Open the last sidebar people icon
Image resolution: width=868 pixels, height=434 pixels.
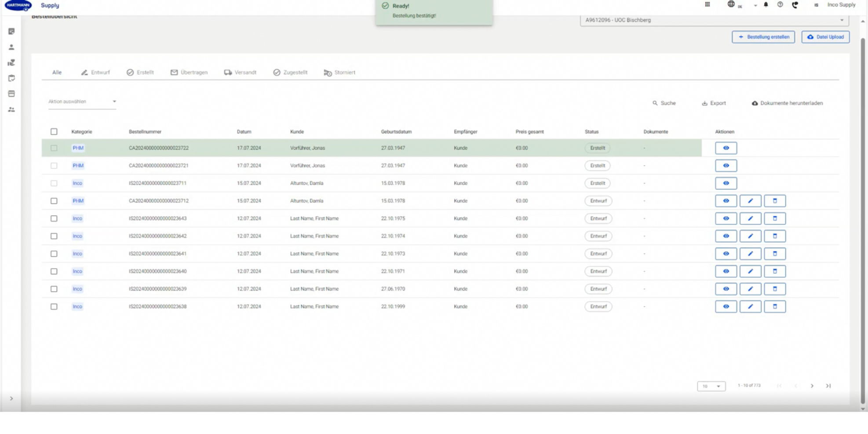(11, 109)
